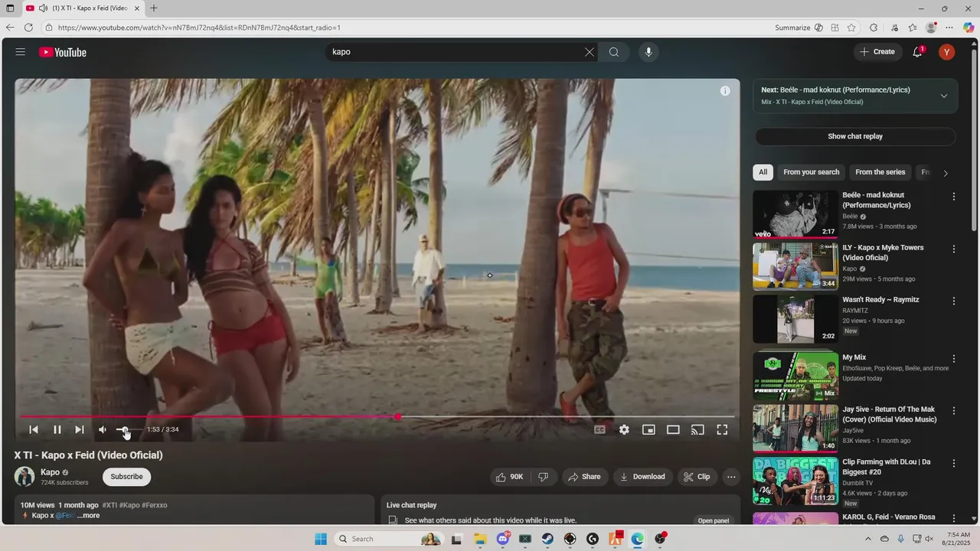This screenshot has height=551, width=980.
Task: Like the video with 90K likes
Action: pos(510,477)
